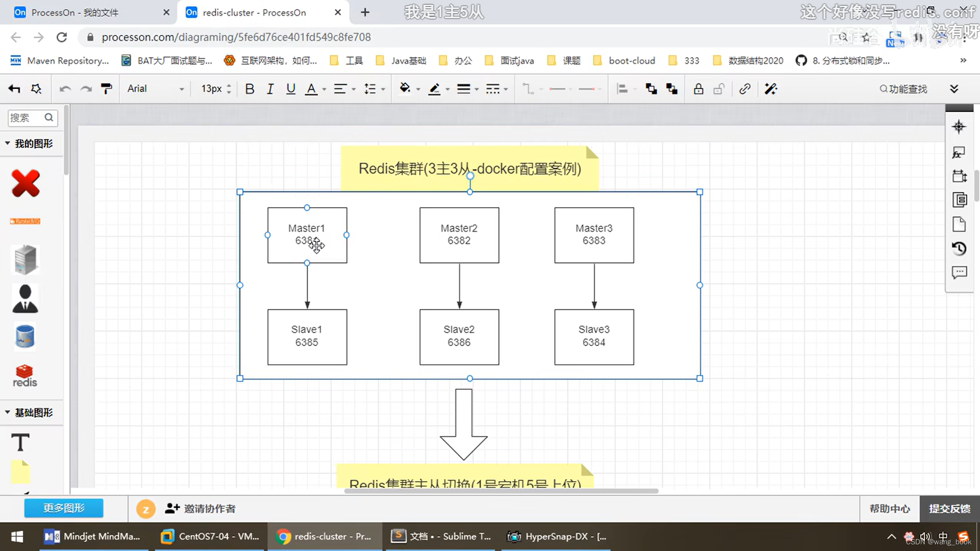Image resolution: width=980 pixels, height=551 pixels.
Task: Open the boot-cloud bookmark folder
Action: (x=631, y=60)
